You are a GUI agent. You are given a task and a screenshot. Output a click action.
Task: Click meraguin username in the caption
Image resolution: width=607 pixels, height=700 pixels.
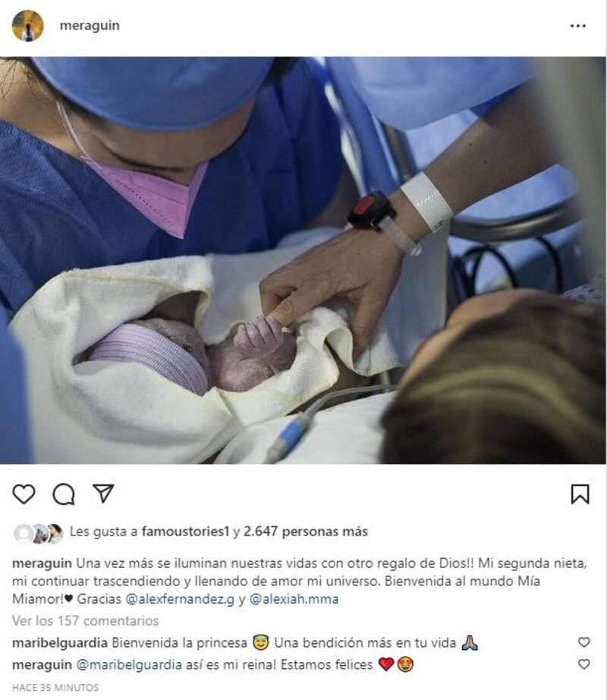point(42,563)
